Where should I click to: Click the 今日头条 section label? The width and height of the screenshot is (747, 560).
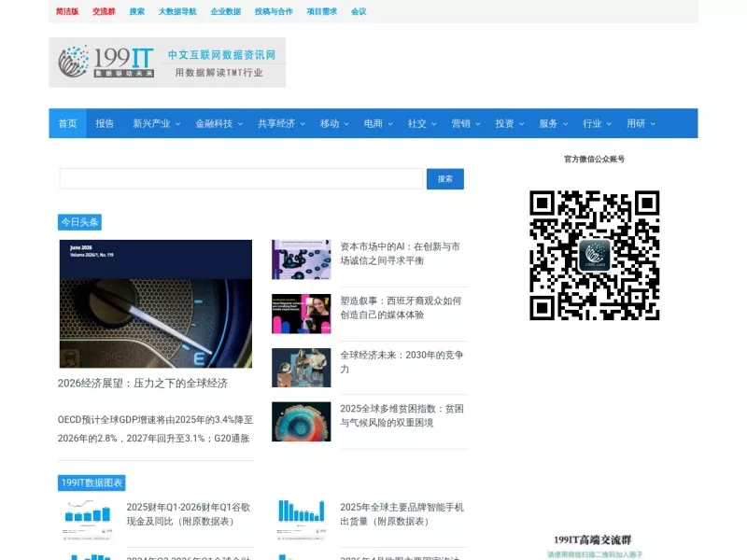79,222
